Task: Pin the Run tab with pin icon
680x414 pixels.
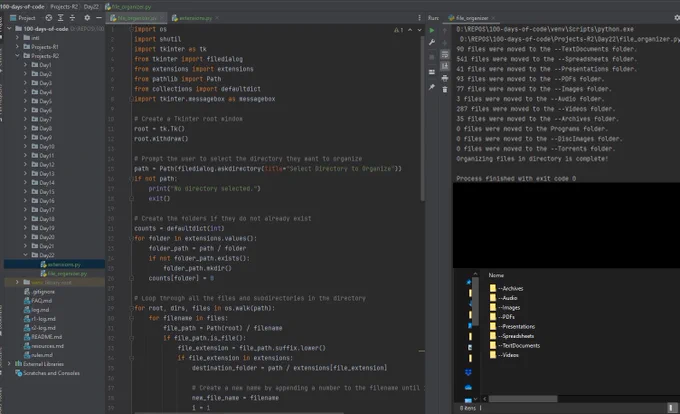Action: (432, 87)
